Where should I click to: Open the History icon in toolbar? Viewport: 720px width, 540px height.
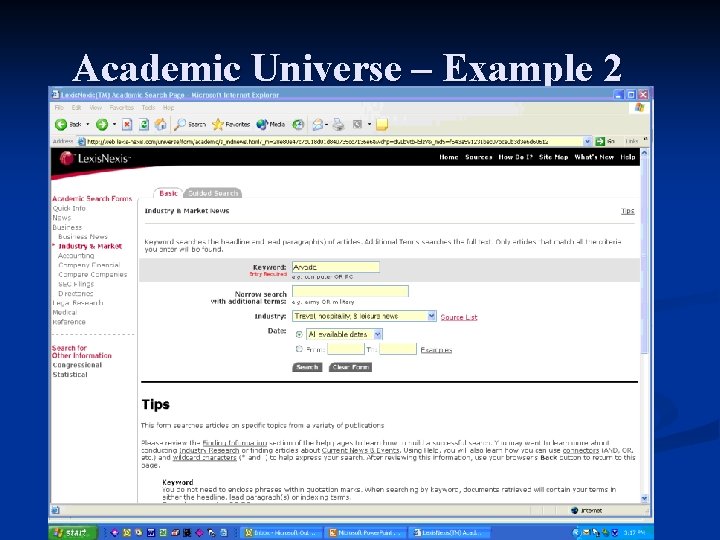pos(298,124)
